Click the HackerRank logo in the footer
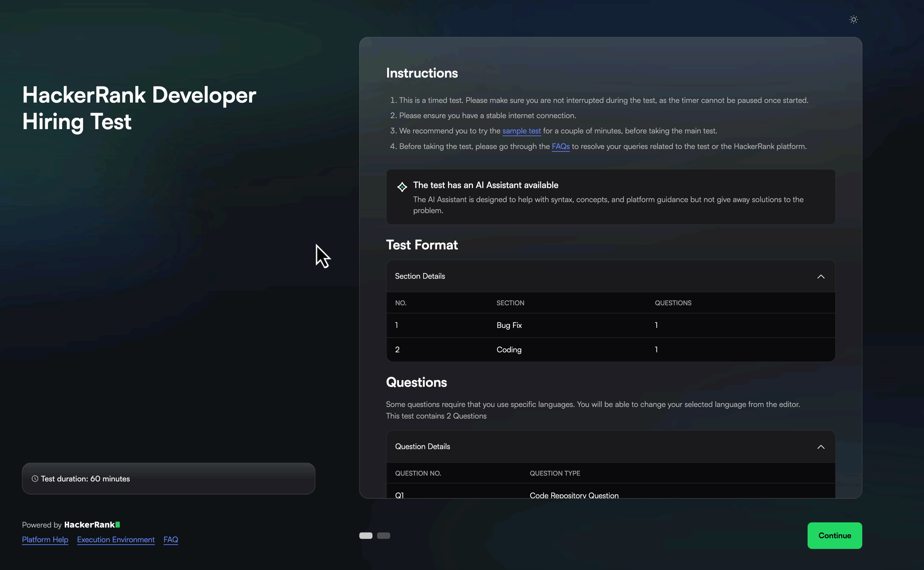 (x=91, y=525)
